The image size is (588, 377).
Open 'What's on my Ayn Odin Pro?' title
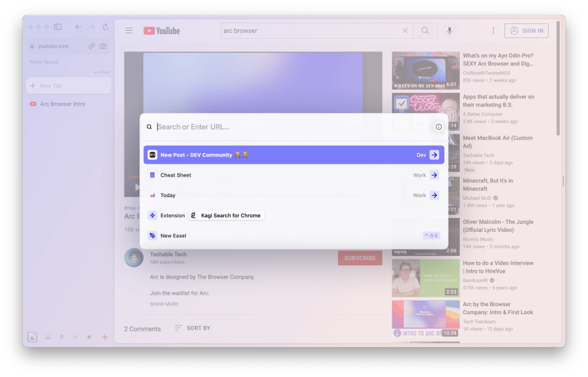coord(498,59)
